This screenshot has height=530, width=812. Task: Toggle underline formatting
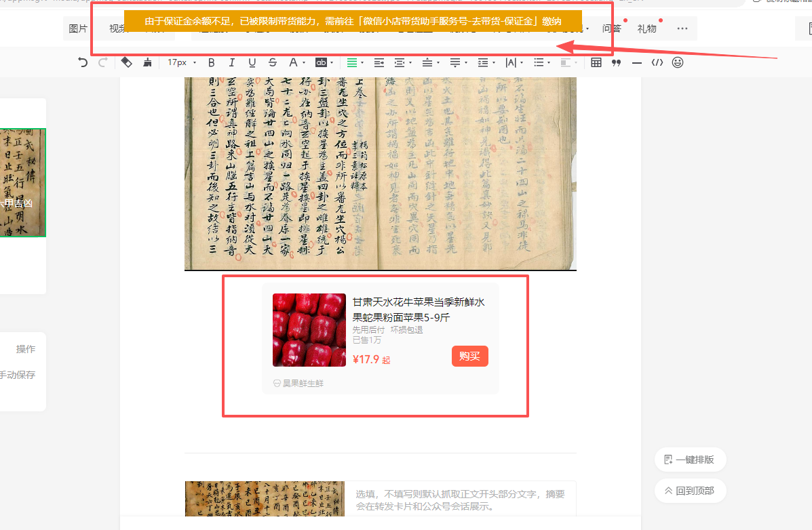click(252, 62)
